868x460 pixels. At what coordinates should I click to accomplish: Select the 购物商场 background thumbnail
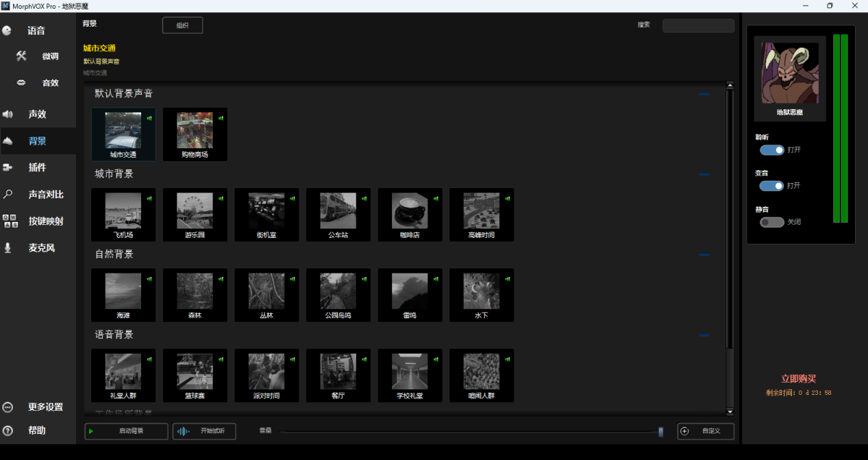(195, 135)
